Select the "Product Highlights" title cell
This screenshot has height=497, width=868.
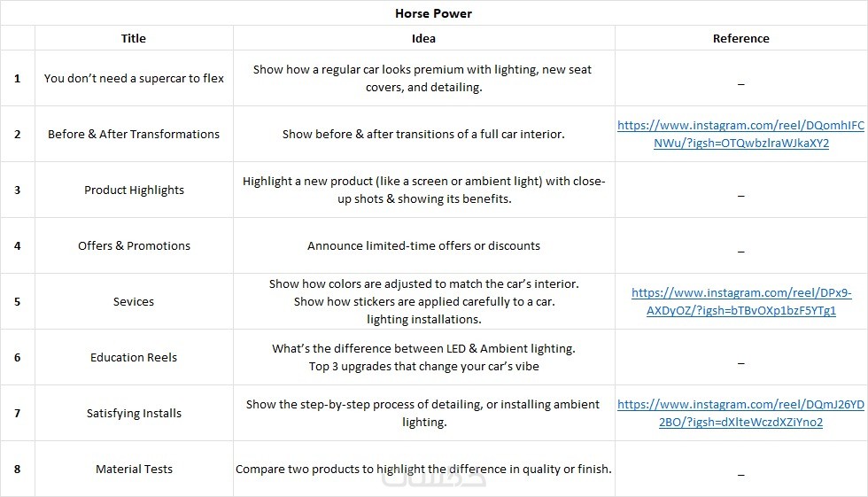pyautogui.click(x=134, y=190)
